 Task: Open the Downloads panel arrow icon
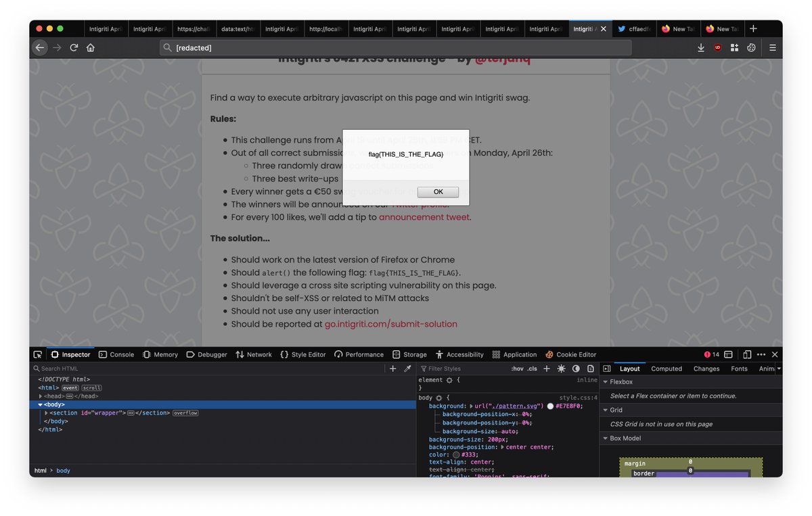(701, 47)
